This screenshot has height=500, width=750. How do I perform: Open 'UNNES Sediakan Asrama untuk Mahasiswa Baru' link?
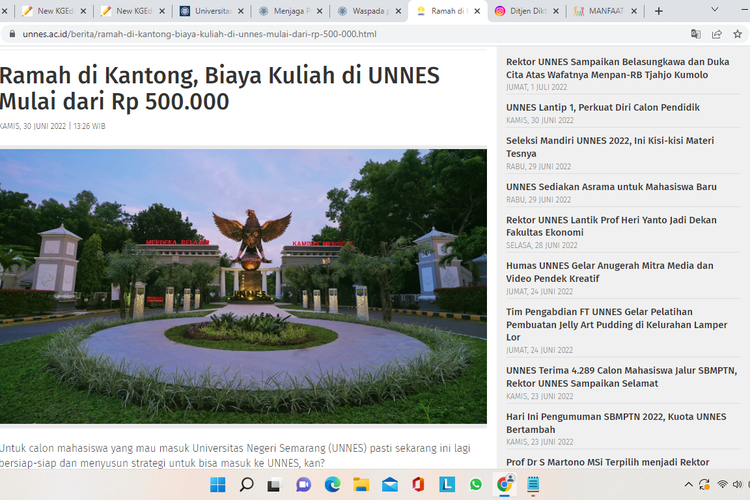[611, 186]
